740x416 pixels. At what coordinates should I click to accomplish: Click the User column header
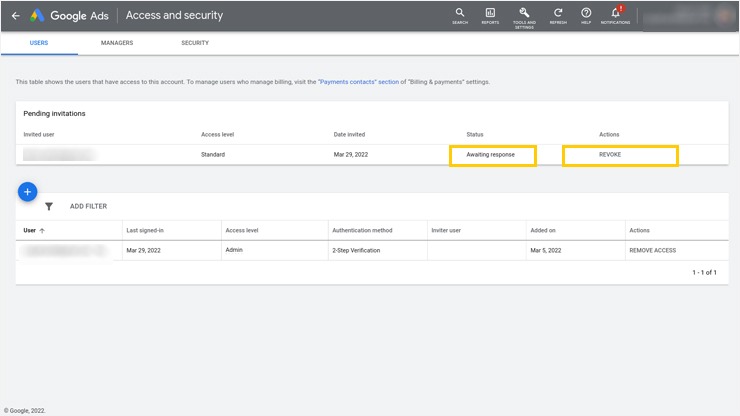tap(29, 230)
